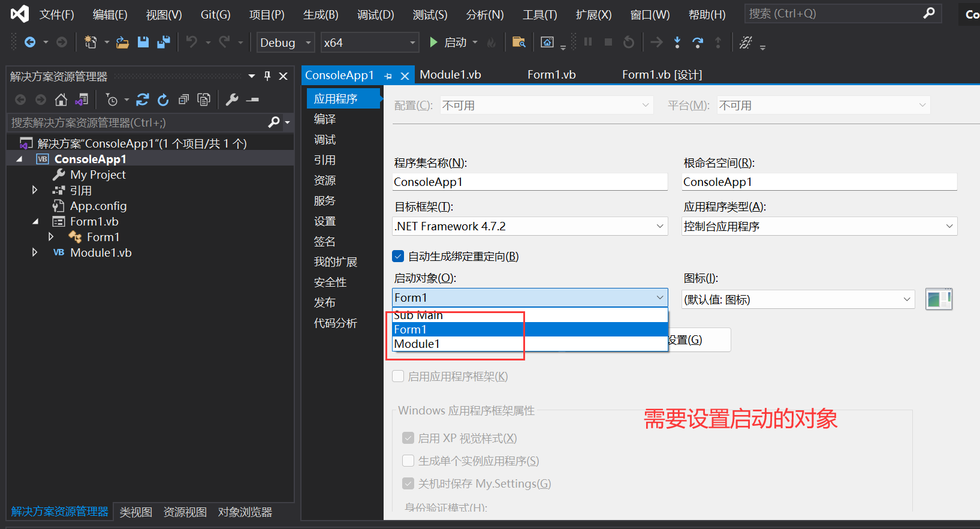Click the Collapse All icon in Solution Explorer
980x529 pixels.
pyautogui.click(x=183, y=100)
